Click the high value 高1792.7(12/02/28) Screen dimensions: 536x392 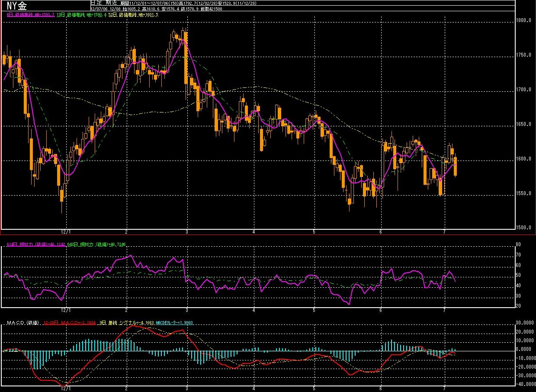[x=198, y=3]
